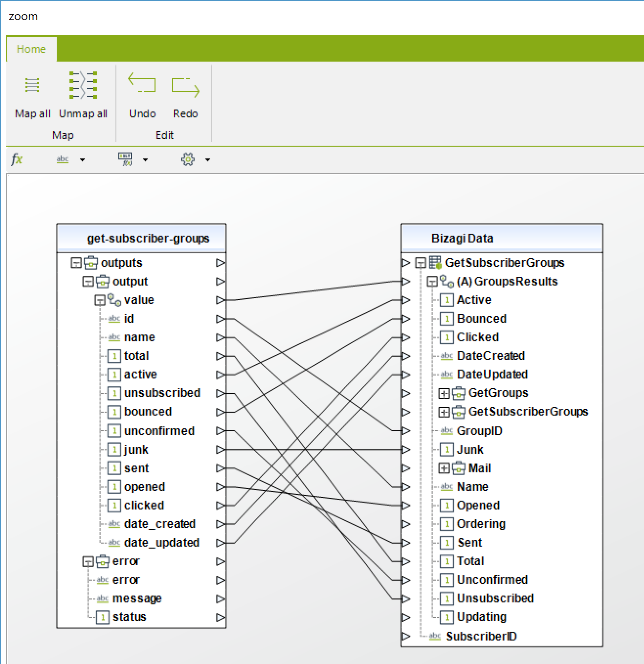Click the output connector arrow beside status
The width and height of the screenshot is (644, 664).
pyautogui.click(x=221, y=617)
